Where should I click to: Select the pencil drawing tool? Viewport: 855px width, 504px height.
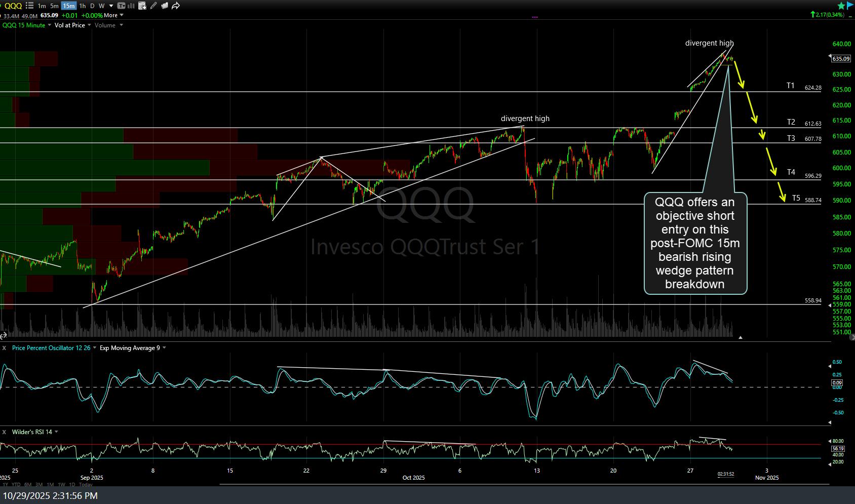coord(153,6)
